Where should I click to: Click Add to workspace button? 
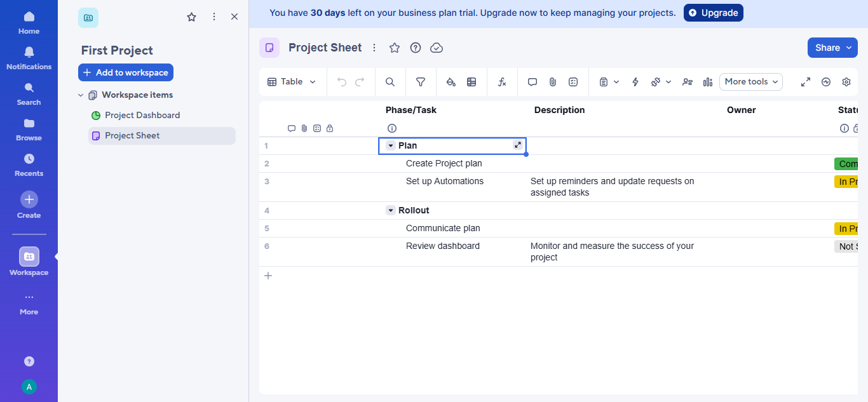126,72
